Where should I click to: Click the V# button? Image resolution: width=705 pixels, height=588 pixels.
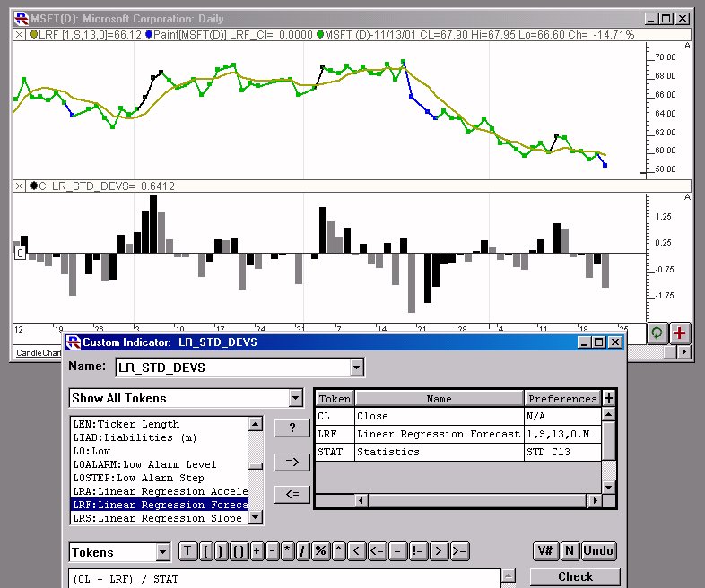tap(545, 550)
